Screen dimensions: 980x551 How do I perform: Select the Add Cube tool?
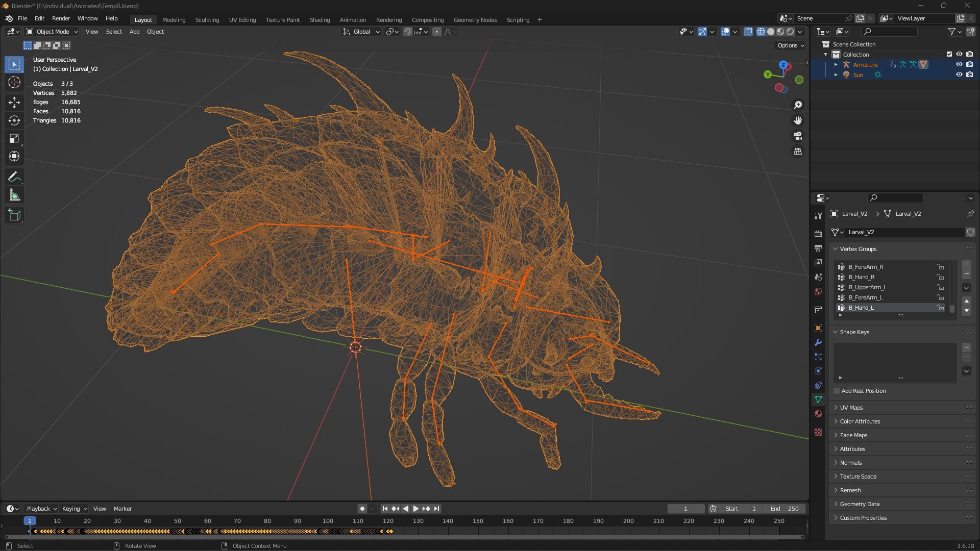tap(14, 216)
